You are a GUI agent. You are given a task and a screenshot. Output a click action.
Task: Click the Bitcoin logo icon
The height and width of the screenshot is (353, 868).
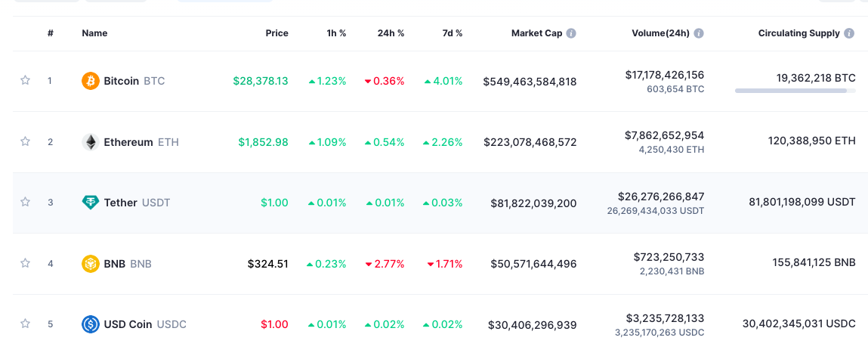(x=91, y=81)
